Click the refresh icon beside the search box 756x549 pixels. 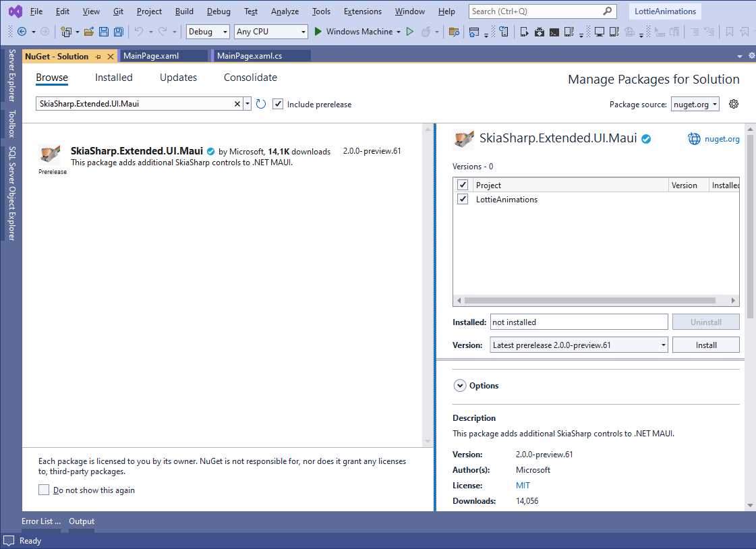(262, 104)
